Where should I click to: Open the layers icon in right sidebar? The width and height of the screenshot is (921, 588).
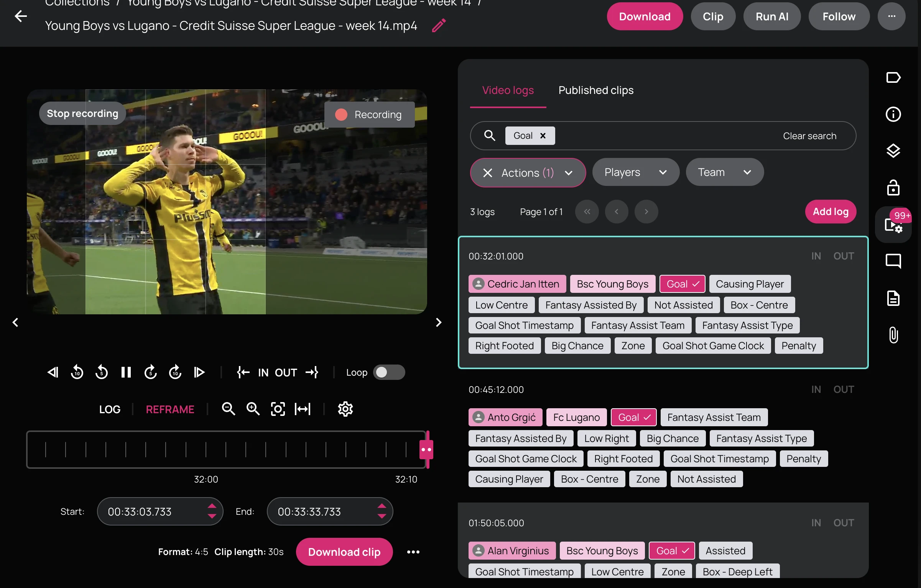tap(893, 151)
